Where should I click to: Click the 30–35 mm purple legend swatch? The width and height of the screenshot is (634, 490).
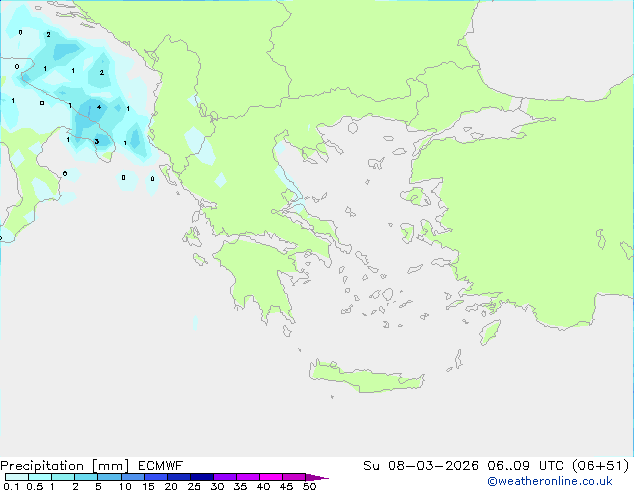(224, 477)
